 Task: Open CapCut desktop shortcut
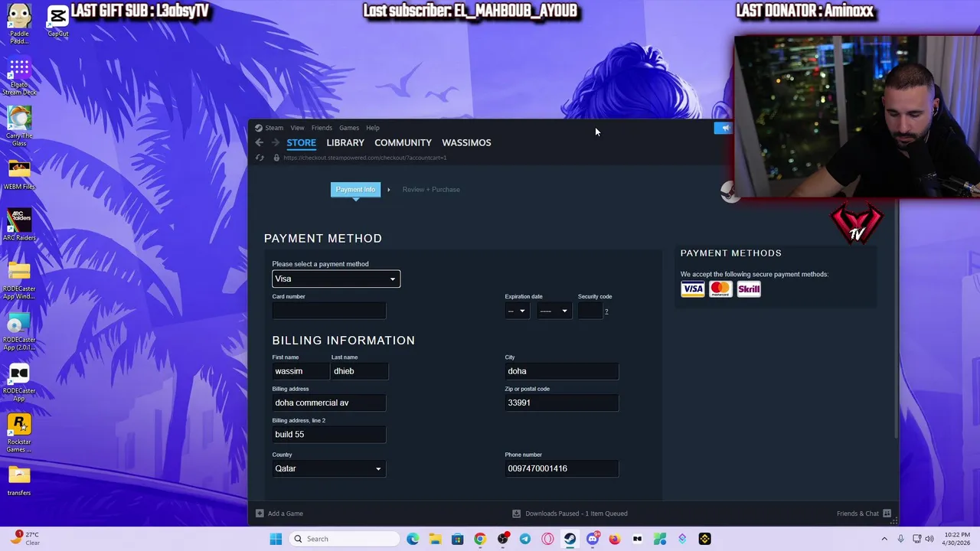(x=58, y=20)
